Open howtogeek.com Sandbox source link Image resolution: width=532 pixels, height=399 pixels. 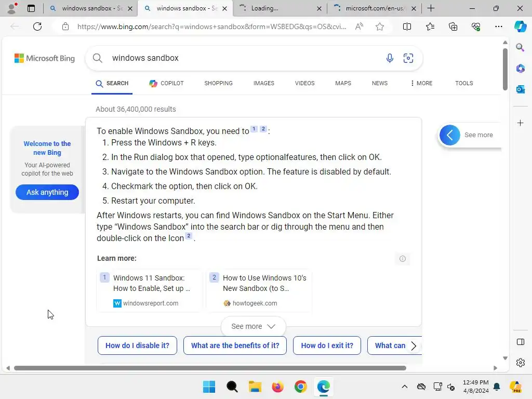(259, 290)
